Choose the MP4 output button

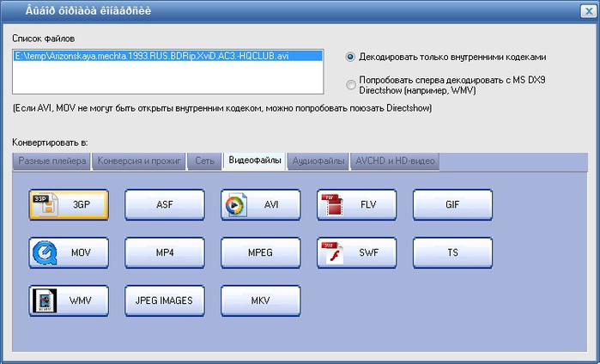pyautogui.click(x=165, y=253)
